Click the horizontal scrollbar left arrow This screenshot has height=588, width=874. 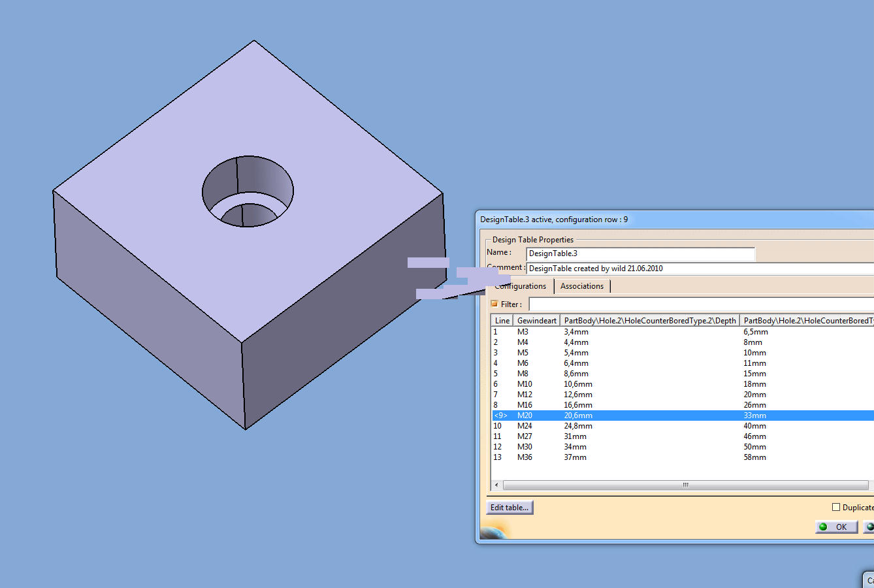pyautogui.click(x=496, y=485)
